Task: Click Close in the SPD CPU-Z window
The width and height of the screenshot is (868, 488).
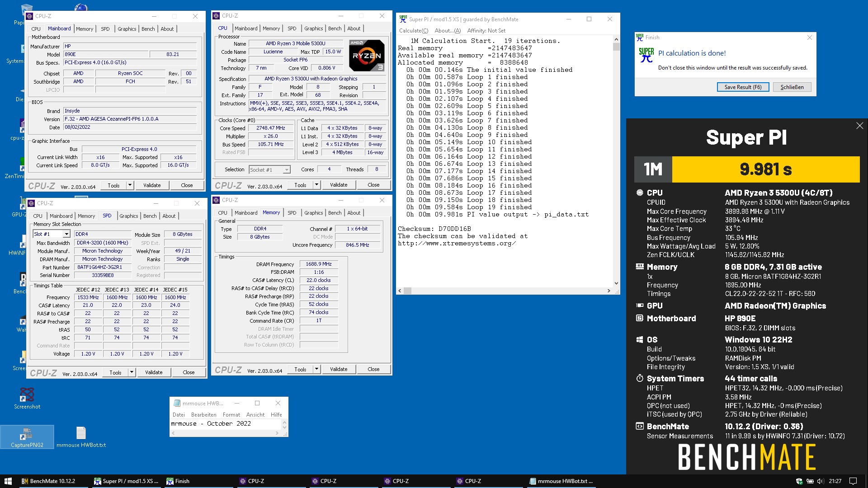Action: click(189, 372)
